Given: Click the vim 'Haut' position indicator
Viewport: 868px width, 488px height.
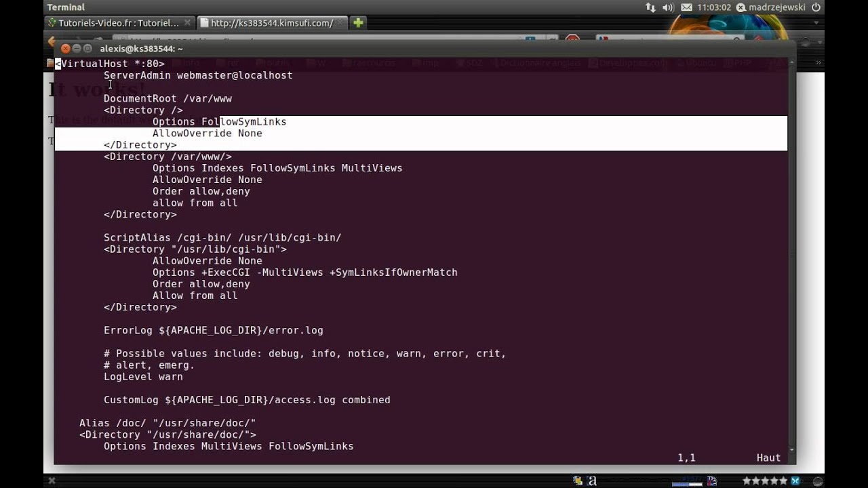Looking at the screenshot, I should (x=768, y=458).
